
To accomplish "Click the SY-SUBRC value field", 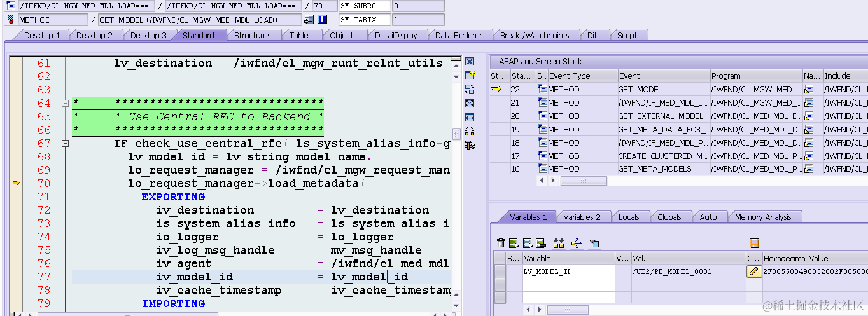I will click(x=417, y=6).
